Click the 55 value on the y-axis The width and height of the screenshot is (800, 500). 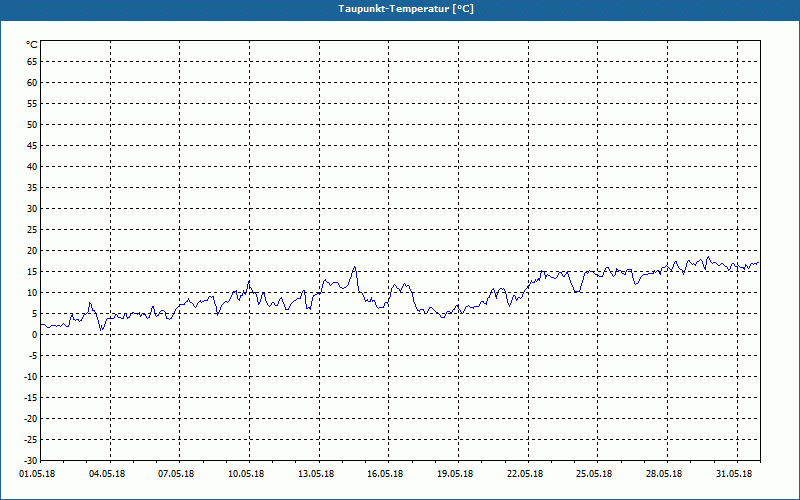pyautogui.click(x=32, y=104)
